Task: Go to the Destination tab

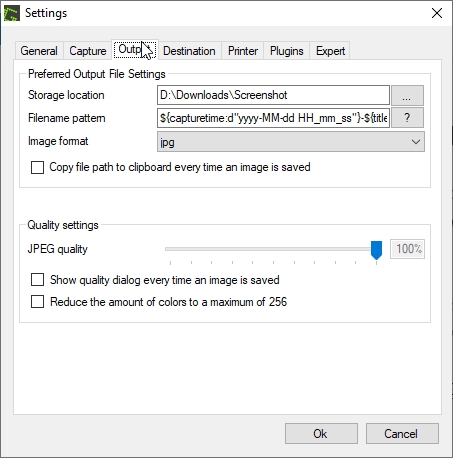Action: pos(189,51)
